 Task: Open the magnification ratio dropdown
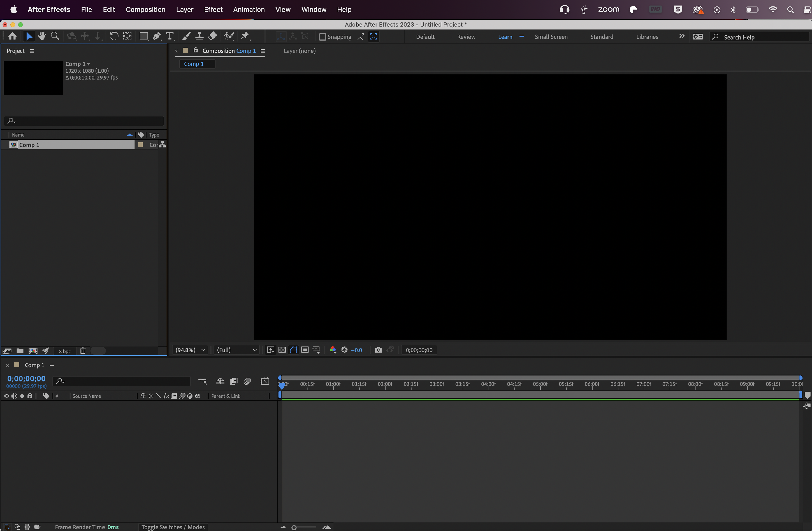190,350
